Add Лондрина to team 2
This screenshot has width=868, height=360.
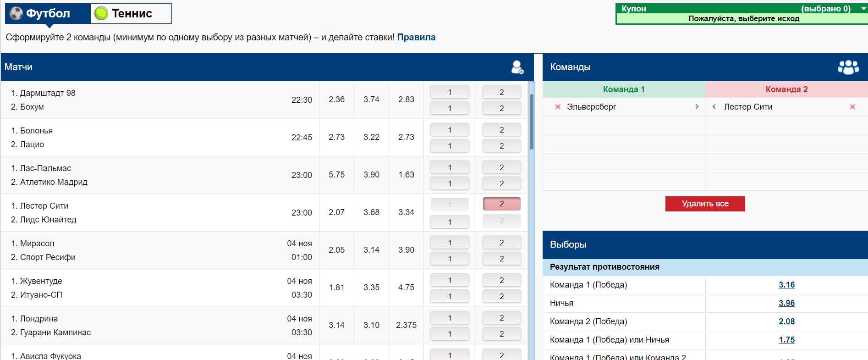pos(502,318)
